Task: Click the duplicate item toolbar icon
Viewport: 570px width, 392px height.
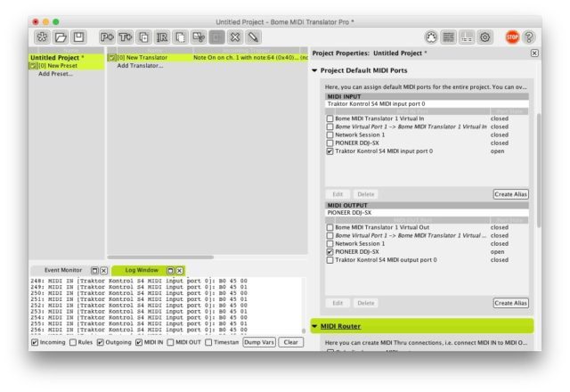Action: pos(144,37)
